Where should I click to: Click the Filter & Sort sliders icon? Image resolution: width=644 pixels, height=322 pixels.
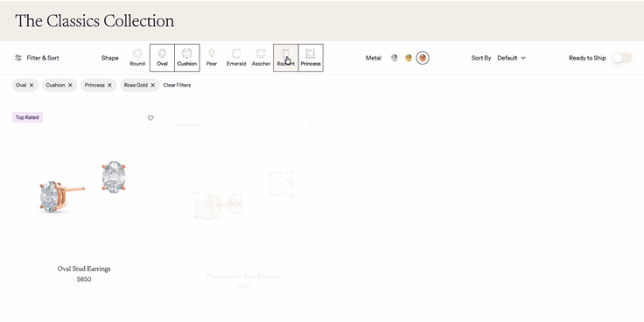18,58
